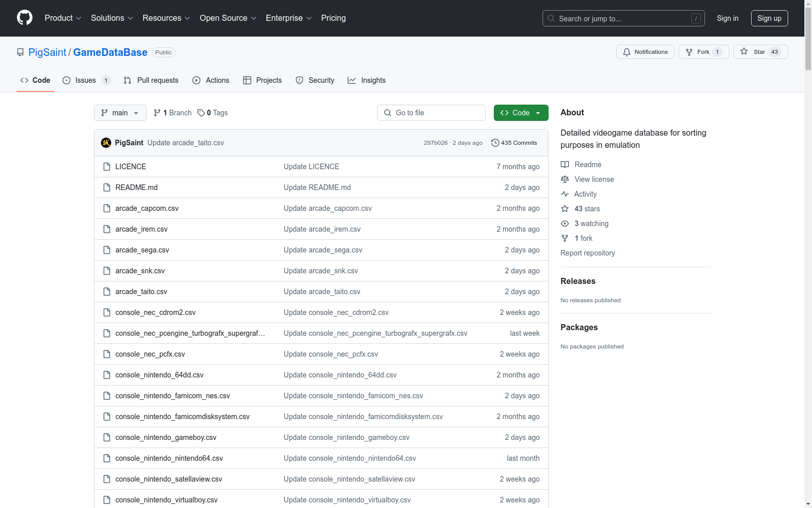Open the green Code dropdown
812x508 pixels.
(521, 113)
